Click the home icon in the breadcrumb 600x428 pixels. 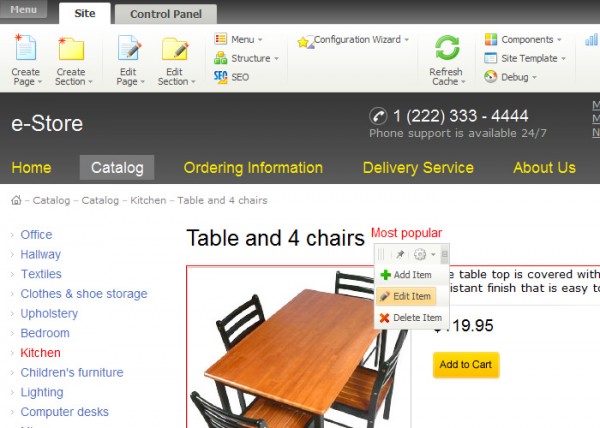click(16, 200)
